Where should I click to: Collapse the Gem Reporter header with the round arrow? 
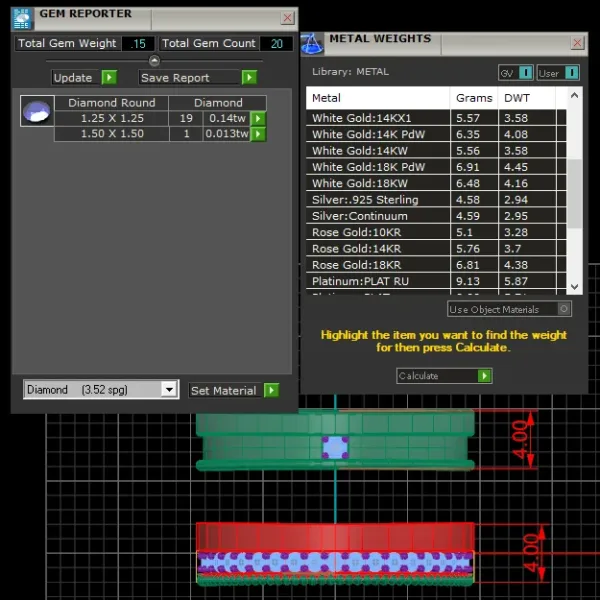(154, 60)
